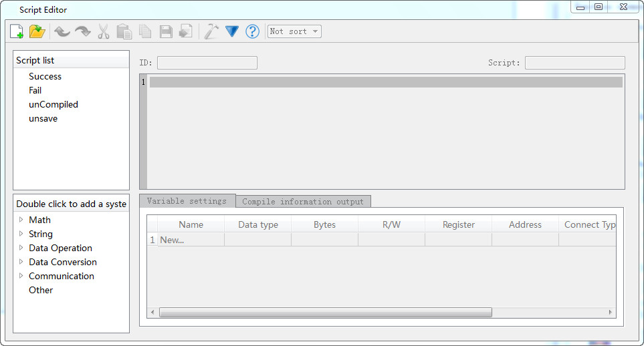644x346 pixels.
Task: Click the scrollbar left arrow in table
Action: click(x=152, y=313)
